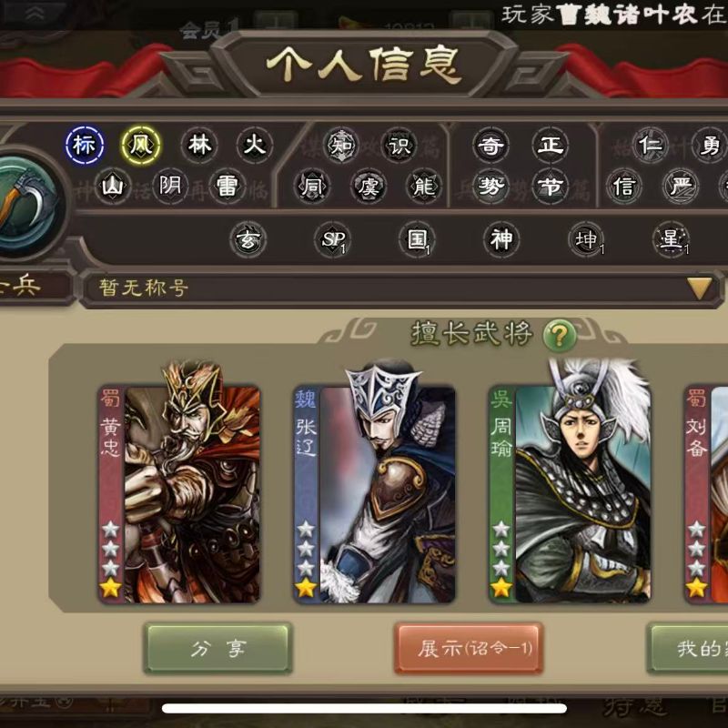Select the 雷 expansion badge

pos(227,187)
